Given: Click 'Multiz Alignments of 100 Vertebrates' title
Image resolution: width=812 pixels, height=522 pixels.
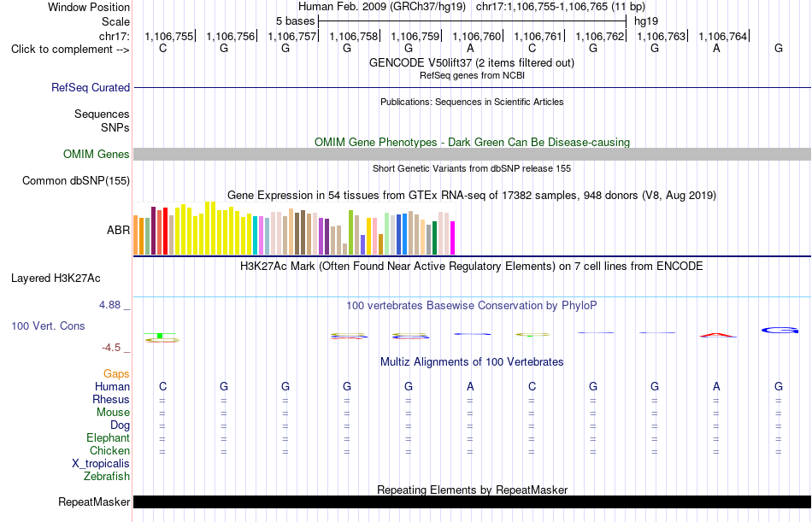Looking at the screenshot, I should coord(472,361).
